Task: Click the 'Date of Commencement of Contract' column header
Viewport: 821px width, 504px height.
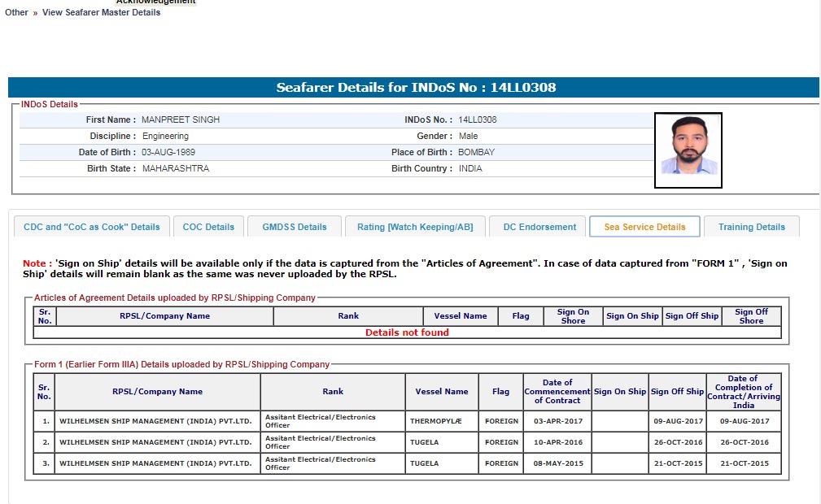Action: [557, 391]
